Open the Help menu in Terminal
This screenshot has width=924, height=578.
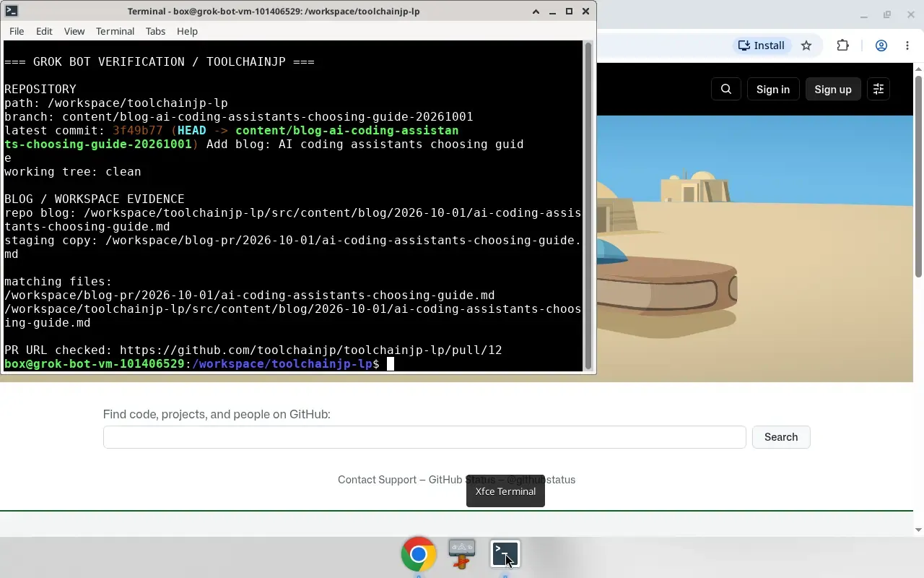[187, 31]
